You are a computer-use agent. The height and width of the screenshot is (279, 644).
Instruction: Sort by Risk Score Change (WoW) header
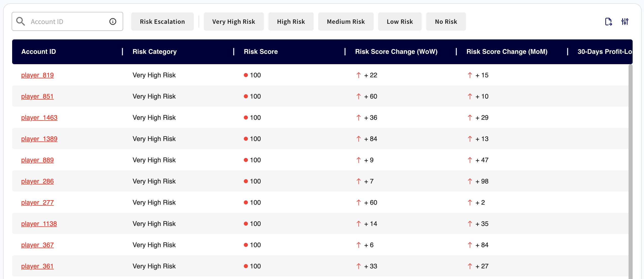tap(396, 52)
